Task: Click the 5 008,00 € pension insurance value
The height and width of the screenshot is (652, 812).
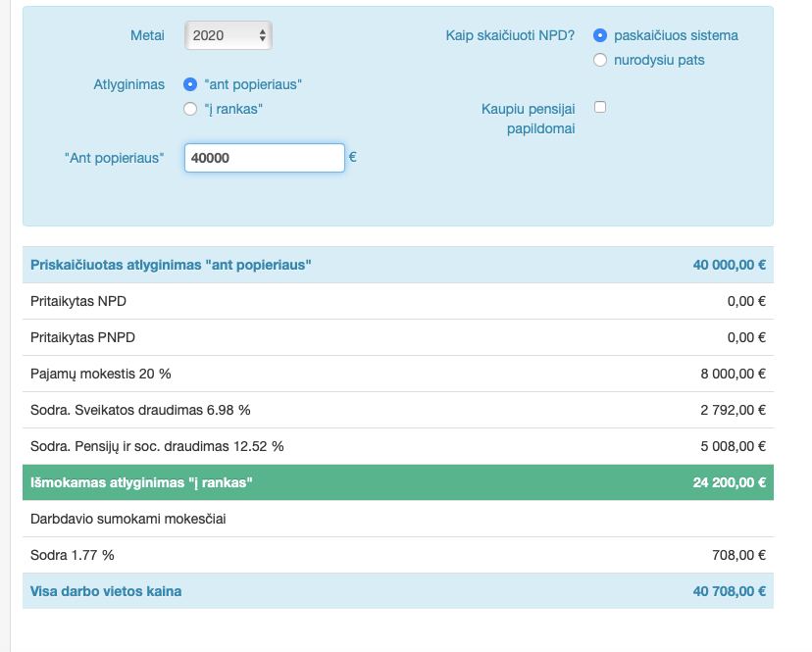Action: 733,446
